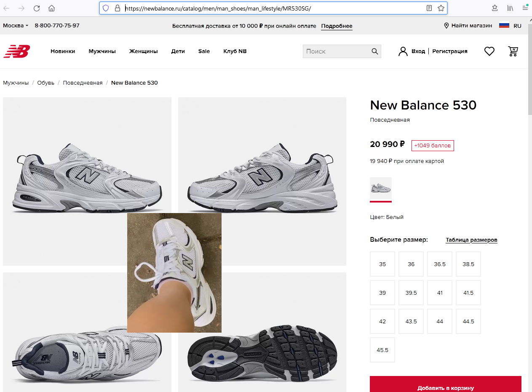
Task: Click the overlaid on-foot sneaker photo
Action: coord(174,273)
